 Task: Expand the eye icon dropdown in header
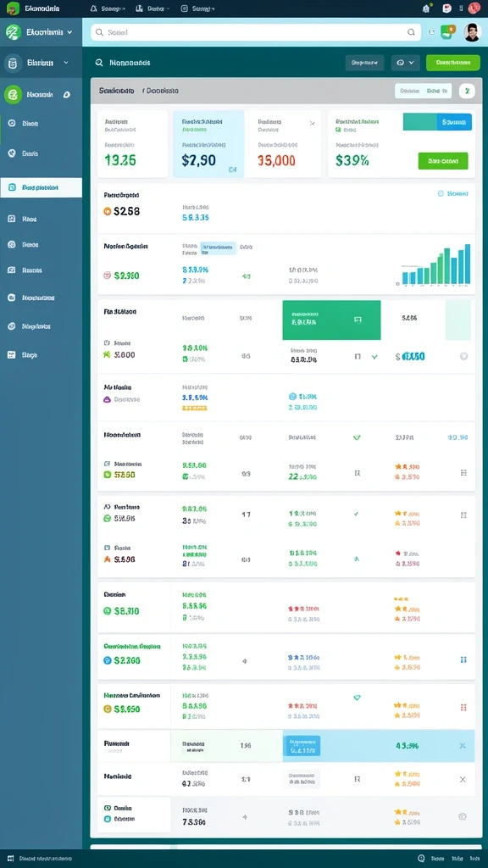[x=406, y=63]
